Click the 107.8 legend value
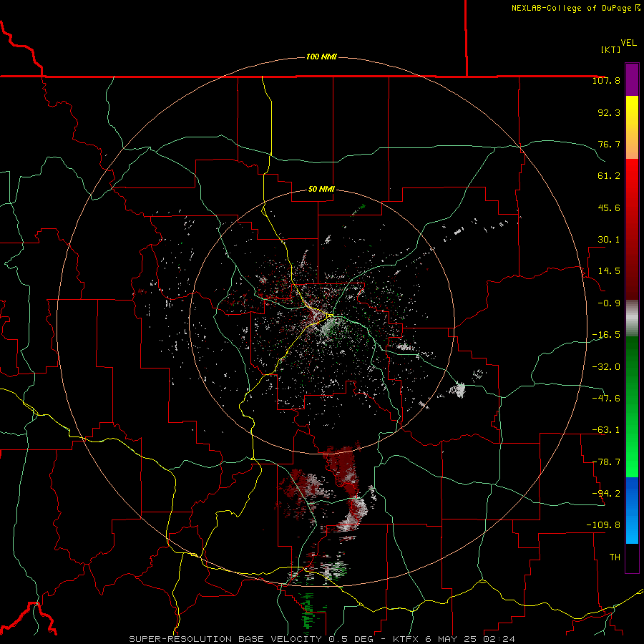The image size is (644, 644). 606,80
